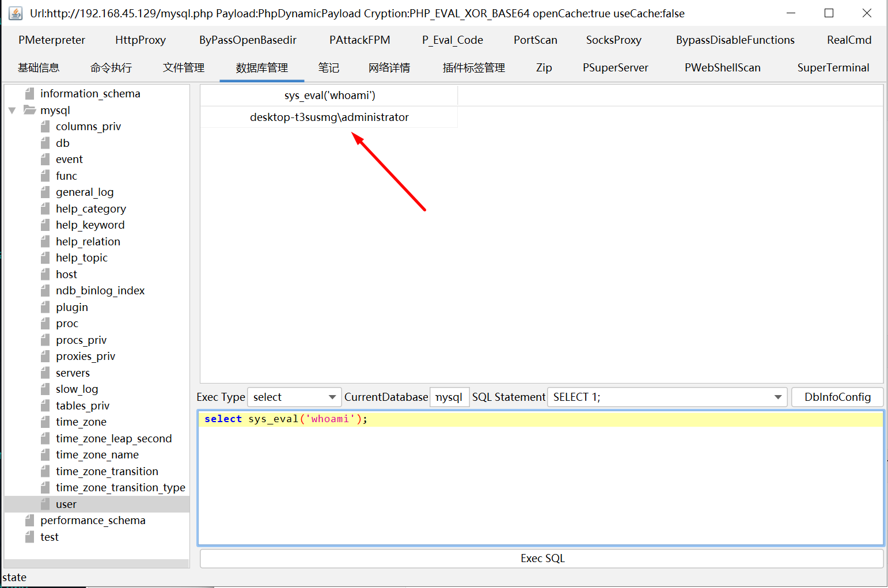This screenshot has width=888, height=588.
Task: Select the proxies_priv table
Action: (x=85, y=356)
